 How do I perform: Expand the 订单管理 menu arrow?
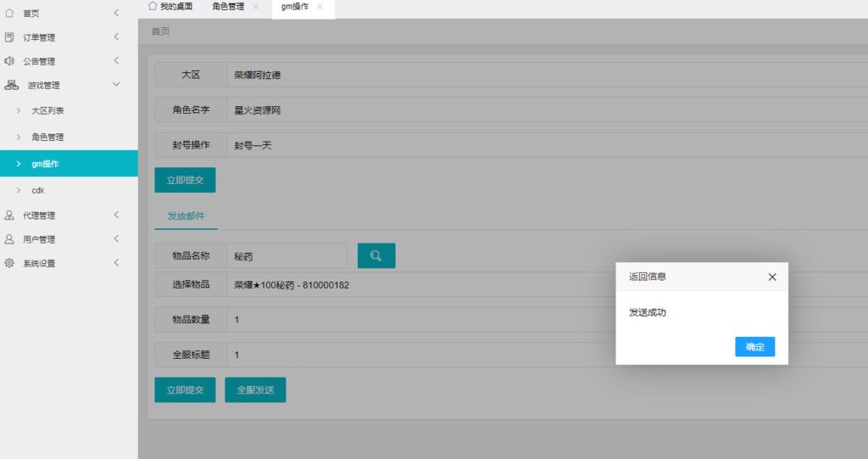(x=116, y=37)
